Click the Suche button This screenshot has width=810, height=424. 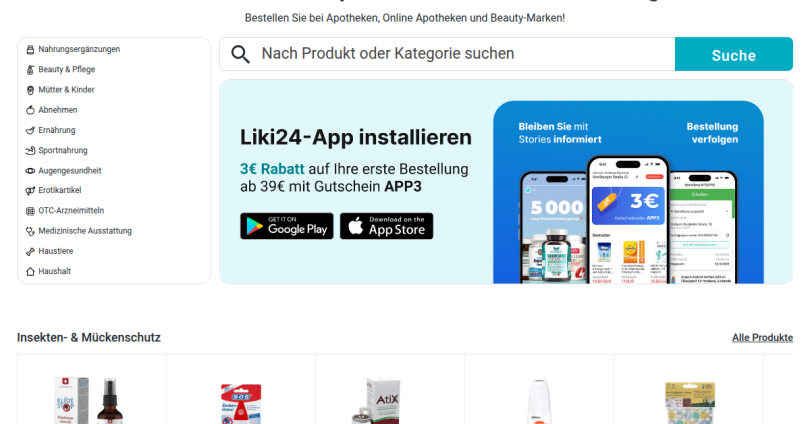coord(734,54)
